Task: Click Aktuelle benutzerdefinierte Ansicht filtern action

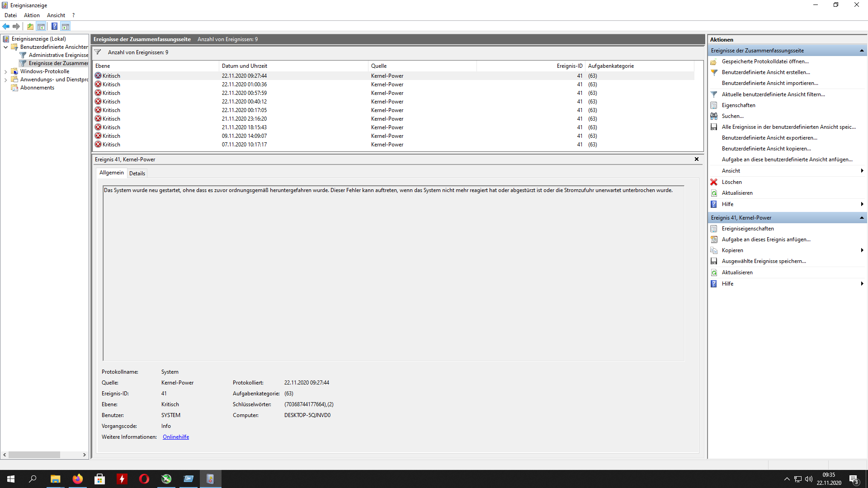Action: pyautogui.click(x=773, y=94)
